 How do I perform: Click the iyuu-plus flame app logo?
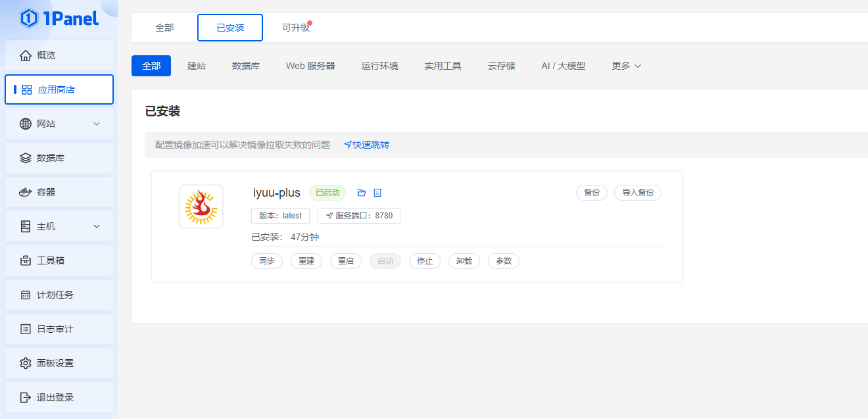tap(201, 207)
